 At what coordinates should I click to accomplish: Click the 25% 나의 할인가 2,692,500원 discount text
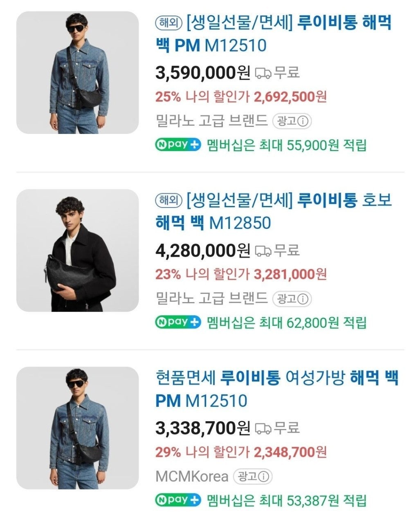coord(241,97)
